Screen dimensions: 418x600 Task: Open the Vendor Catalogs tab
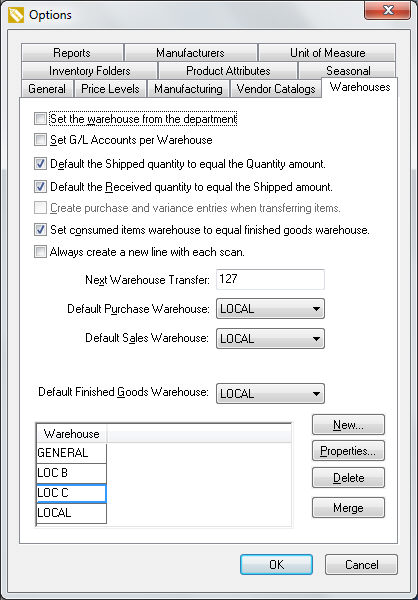[x=276, y=89]
